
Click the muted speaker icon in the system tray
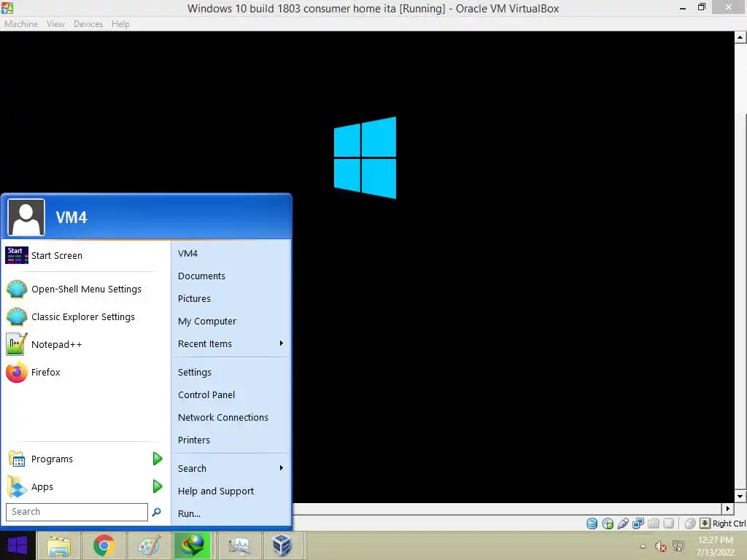point(660,547)
